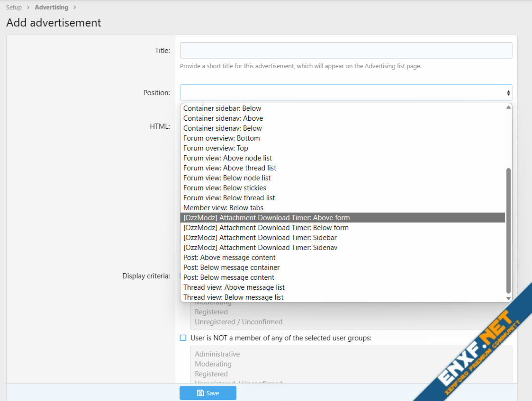The height and width of the screenshot is (401, 532).
Task: Choose 'Attachment Download Timer: Sidebar' position
Action: point(260,238)
